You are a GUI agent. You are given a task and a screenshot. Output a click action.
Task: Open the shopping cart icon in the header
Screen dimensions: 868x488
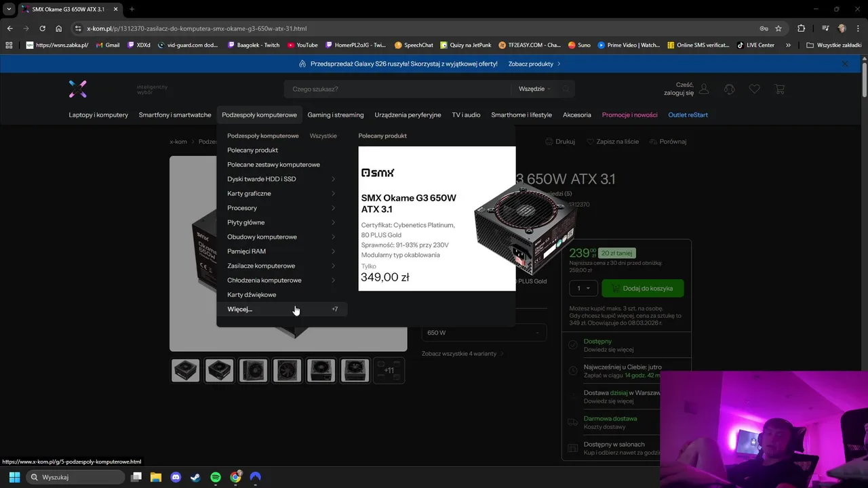point(779,89)
